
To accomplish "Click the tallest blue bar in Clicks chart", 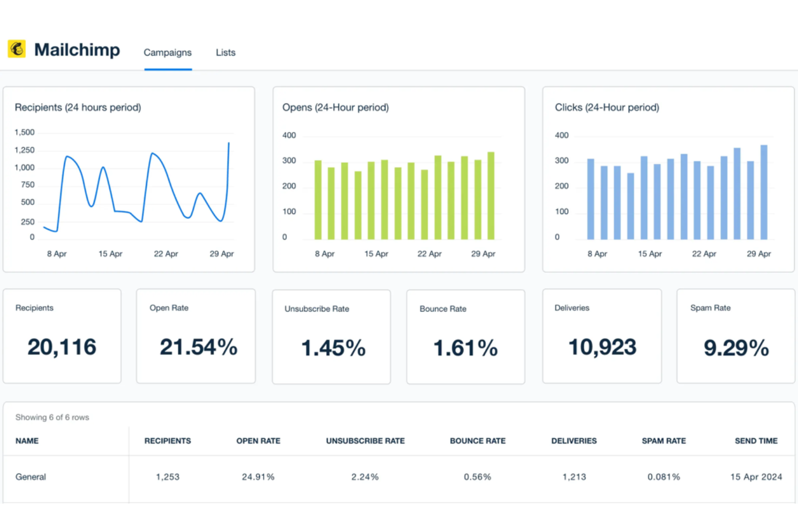I will [763, 192].
